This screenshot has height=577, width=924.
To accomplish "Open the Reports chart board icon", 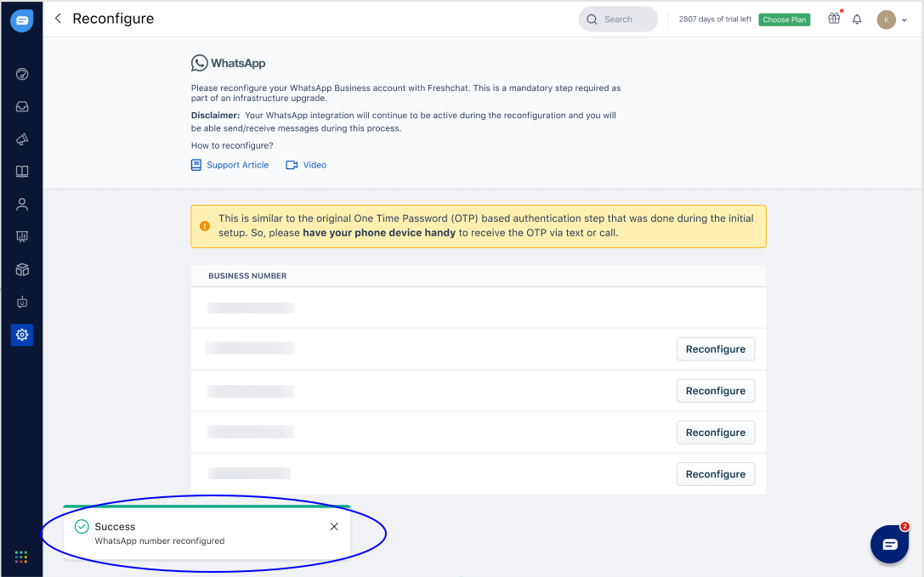I will [x=22, y=237].
